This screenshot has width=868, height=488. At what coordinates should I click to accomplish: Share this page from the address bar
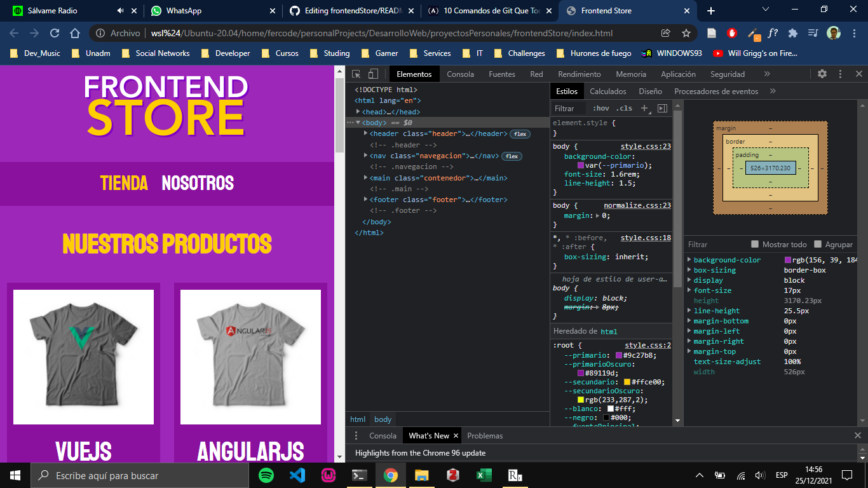click(x=666, y=33)
